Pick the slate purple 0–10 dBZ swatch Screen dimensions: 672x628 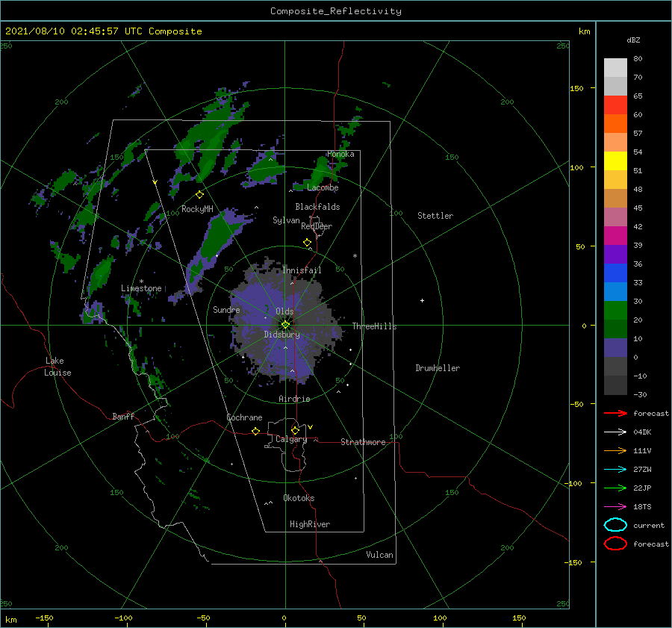tap(615, 348)
